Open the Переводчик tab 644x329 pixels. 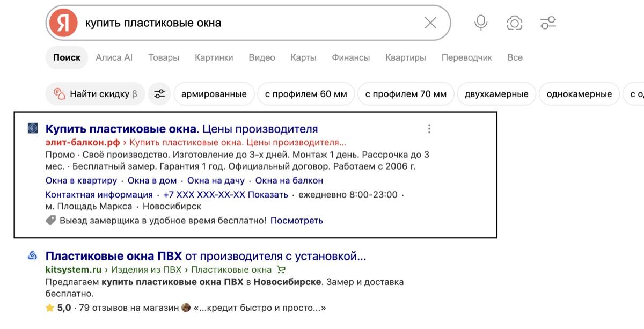pos(467,57)
